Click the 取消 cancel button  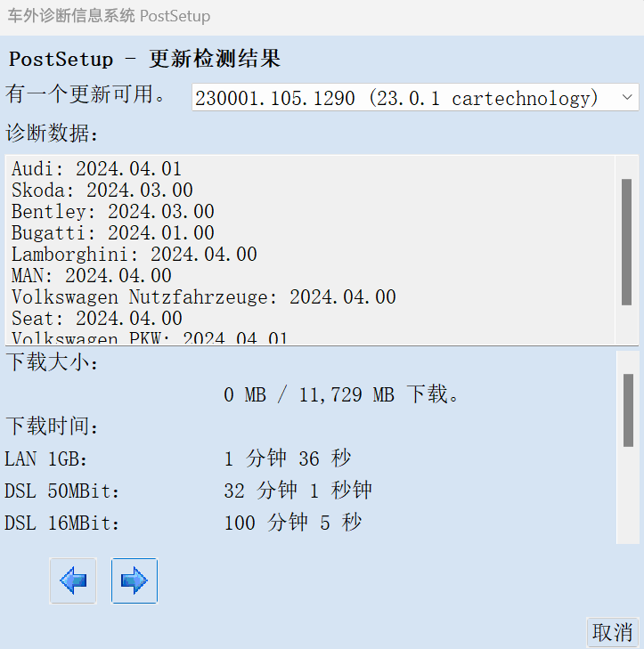coord(613,632)
